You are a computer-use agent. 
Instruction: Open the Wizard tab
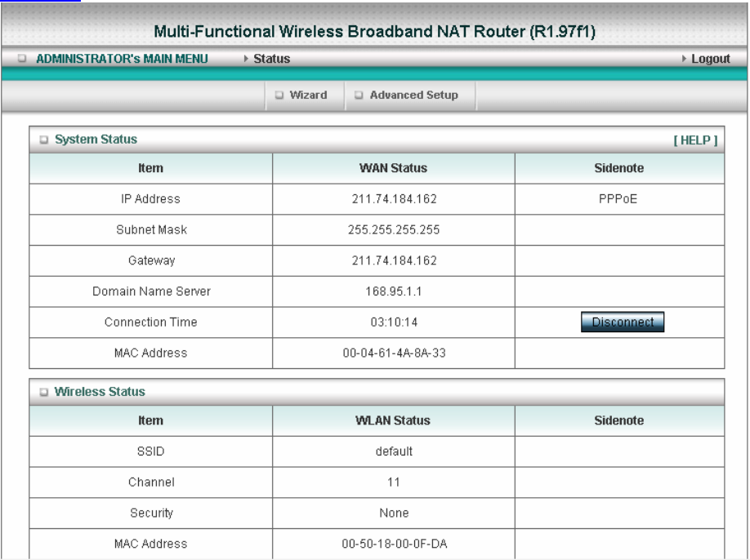point(308,95)
